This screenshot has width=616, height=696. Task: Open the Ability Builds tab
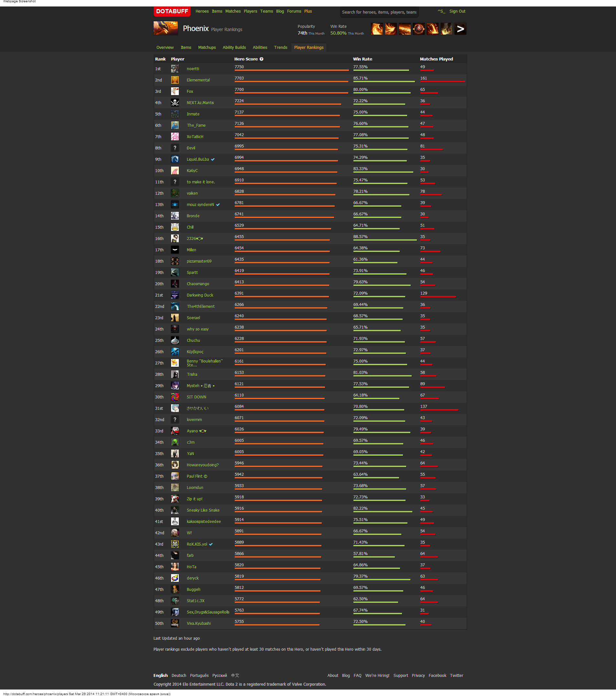pos(234,48)
